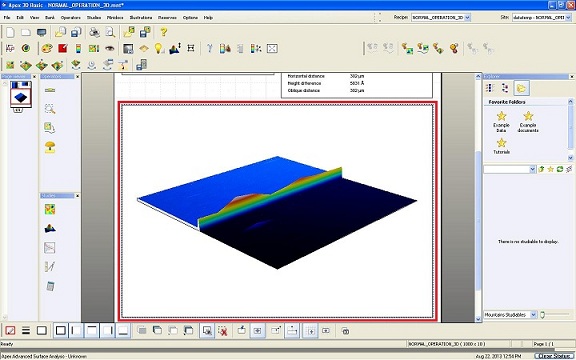
Task: Adjust the studiables thumbnail size slider
Action: pyautogui.click(x=555, y=315)
